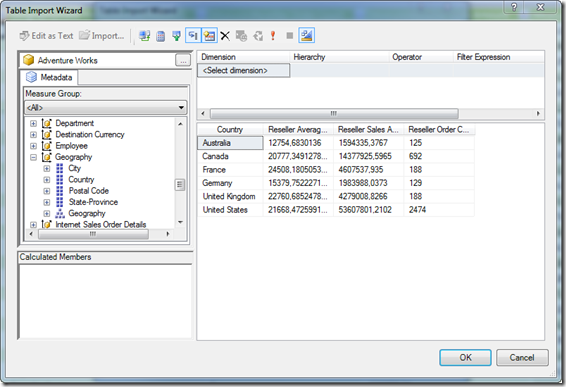Toggle the highlighted Show Aggregations toolbar icon
Image resolution: width=566 pixels, height=387 pixels.
(209, 35)
